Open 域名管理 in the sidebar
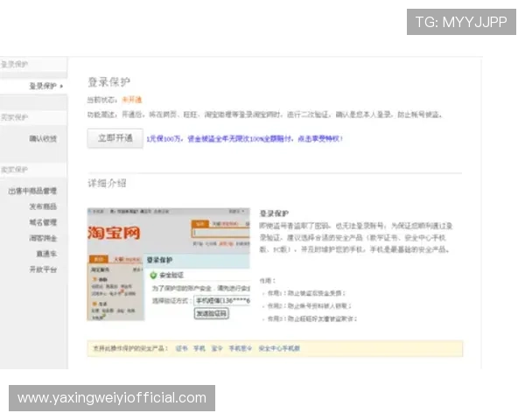The image size is (525, 420). [x=43, y=222]
